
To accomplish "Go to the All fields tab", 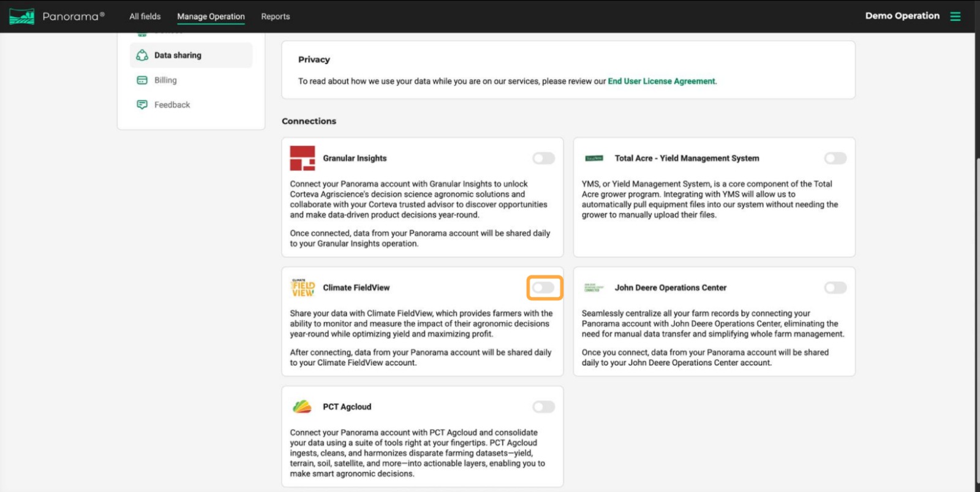I will point(145,17).
